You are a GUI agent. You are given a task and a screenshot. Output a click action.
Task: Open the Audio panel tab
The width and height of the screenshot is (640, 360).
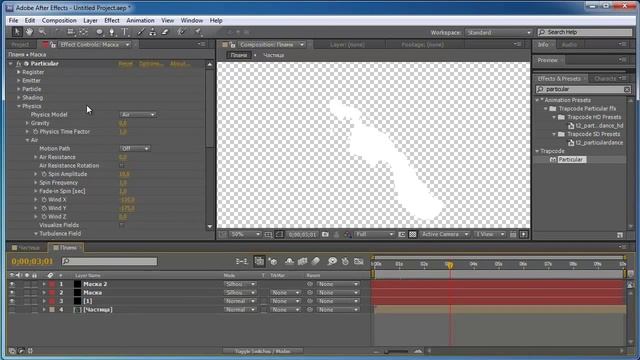[x=569, y=44]
